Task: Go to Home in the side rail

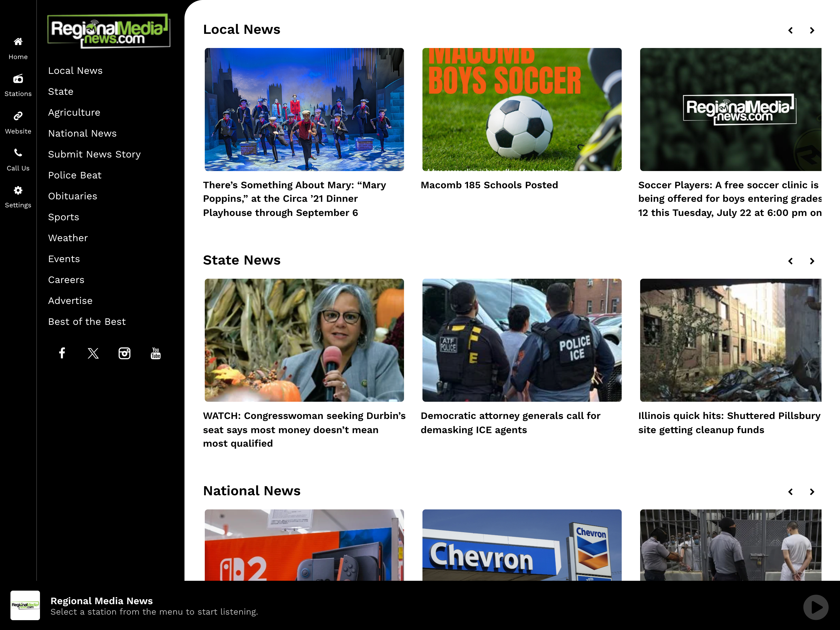Action: (18, 49)
